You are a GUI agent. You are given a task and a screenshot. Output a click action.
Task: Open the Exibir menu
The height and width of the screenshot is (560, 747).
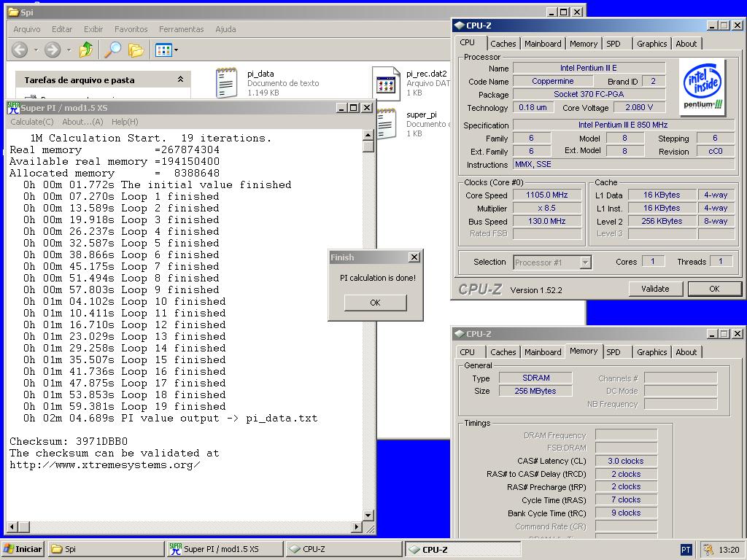pyautogui.click(x=93, y=29)
